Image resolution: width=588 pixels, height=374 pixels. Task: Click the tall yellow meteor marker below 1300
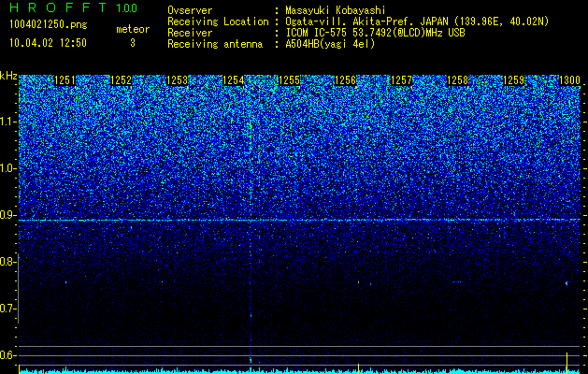(x=566, y=363)
